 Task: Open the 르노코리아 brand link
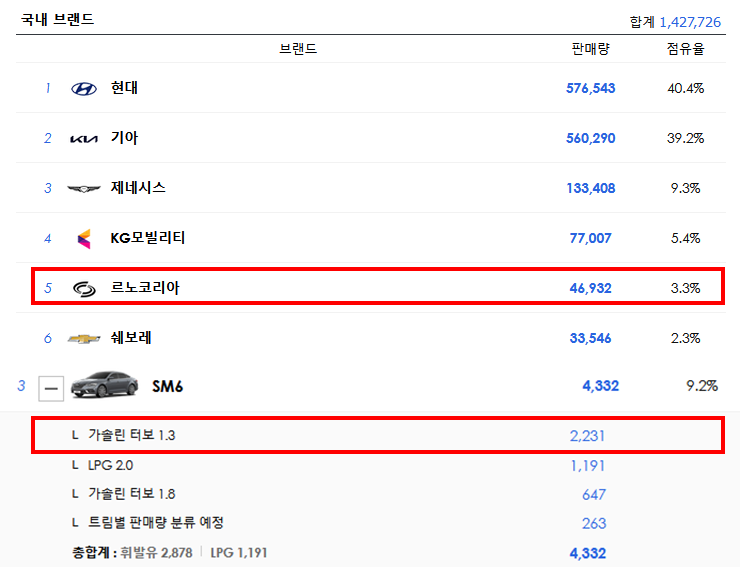145,288
